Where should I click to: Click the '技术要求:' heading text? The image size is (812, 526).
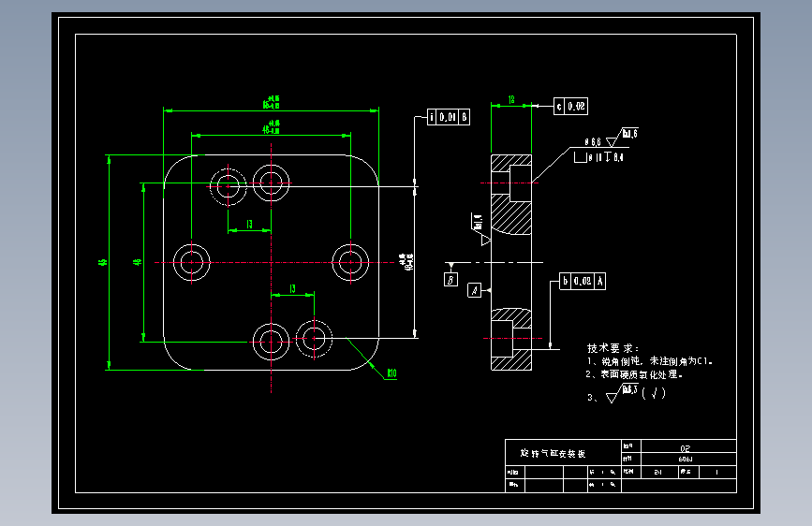click(613, 348)
